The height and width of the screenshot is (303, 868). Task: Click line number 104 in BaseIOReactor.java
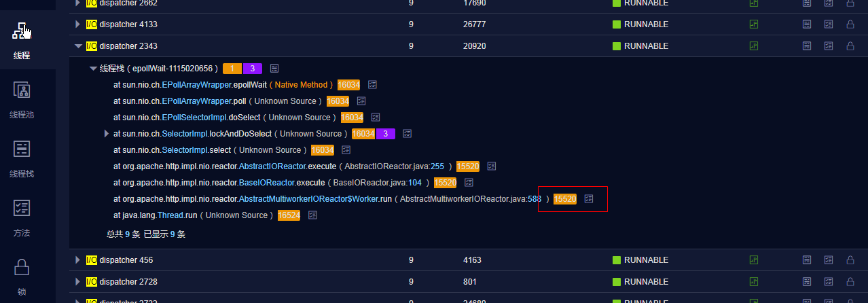(414, 183)
